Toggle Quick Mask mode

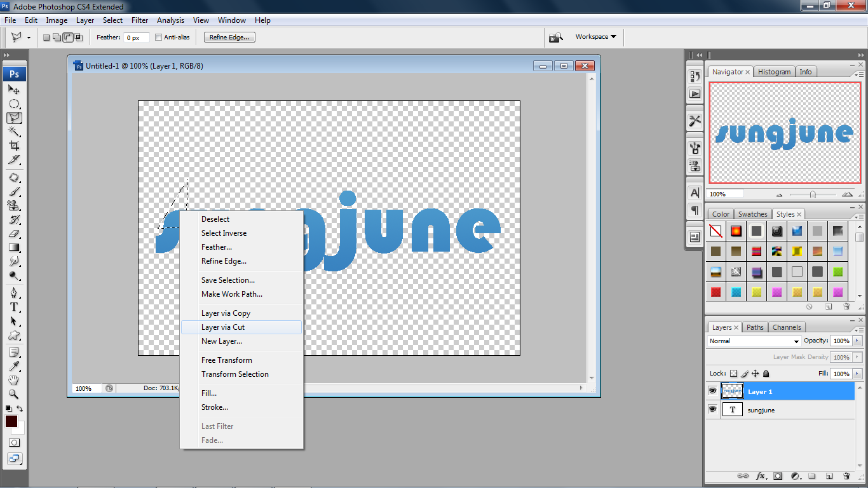tap(14, 442)
